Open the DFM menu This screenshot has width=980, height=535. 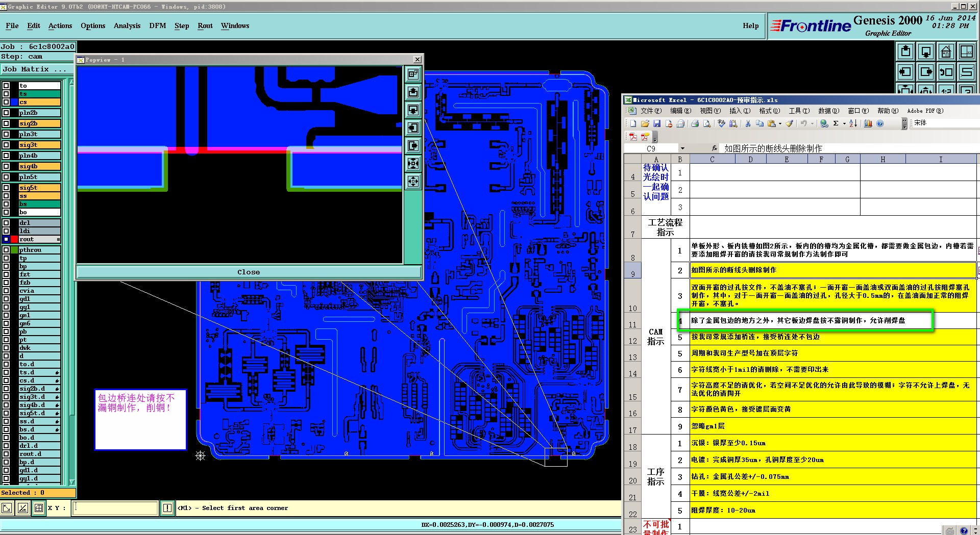coord(158,26)
